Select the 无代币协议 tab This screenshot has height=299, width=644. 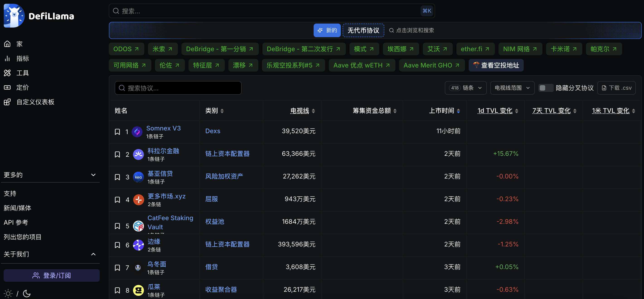point(363,31)
